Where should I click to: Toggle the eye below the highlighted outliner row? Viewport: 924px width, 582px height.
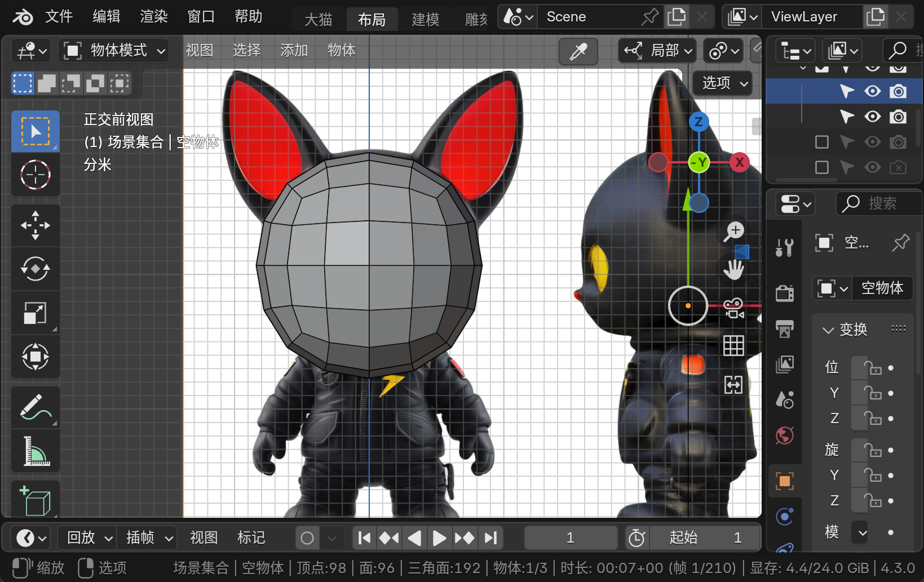click(x=873, y=117)
